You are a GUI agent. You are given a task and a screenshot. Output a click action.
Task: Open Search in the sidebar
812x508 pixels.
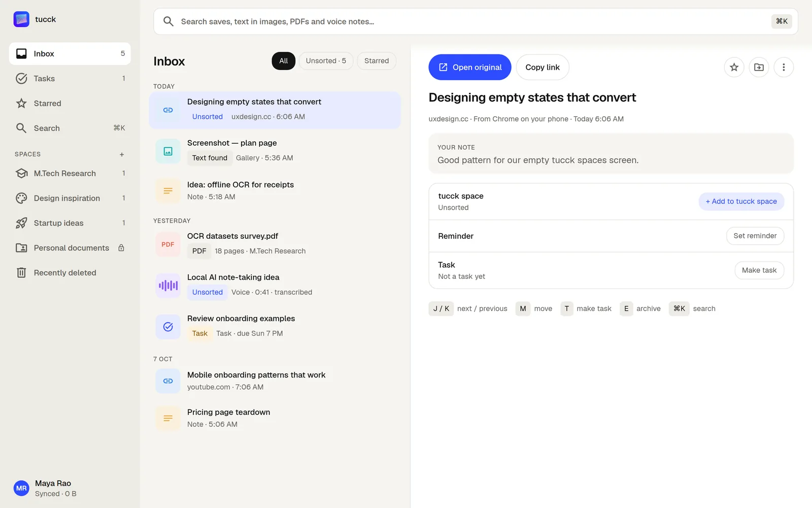pyautogui.click(x=70, y=129)
